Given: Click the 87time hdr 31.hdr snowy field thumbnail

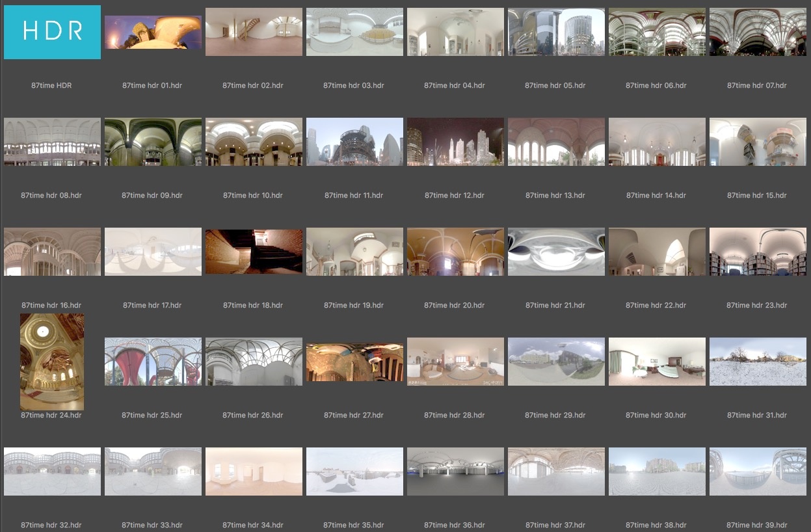Looking at the screenshot, I should 758,362.
